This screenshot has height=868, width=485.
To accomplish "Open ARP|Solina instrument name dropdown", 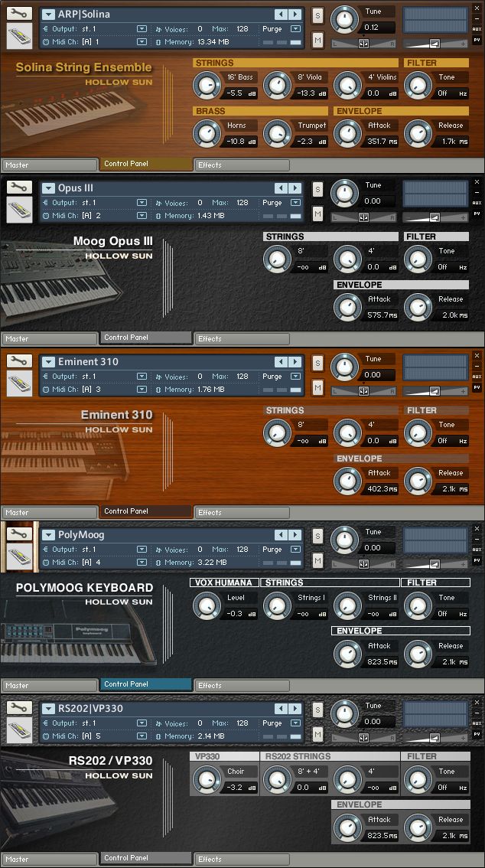I will tap(49, 15).
